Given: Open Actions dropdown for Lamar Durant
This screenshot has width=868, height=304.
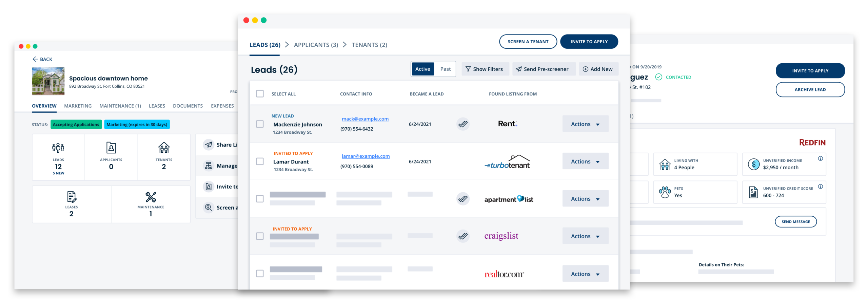Looking at the screenshot, I should 585,161.
